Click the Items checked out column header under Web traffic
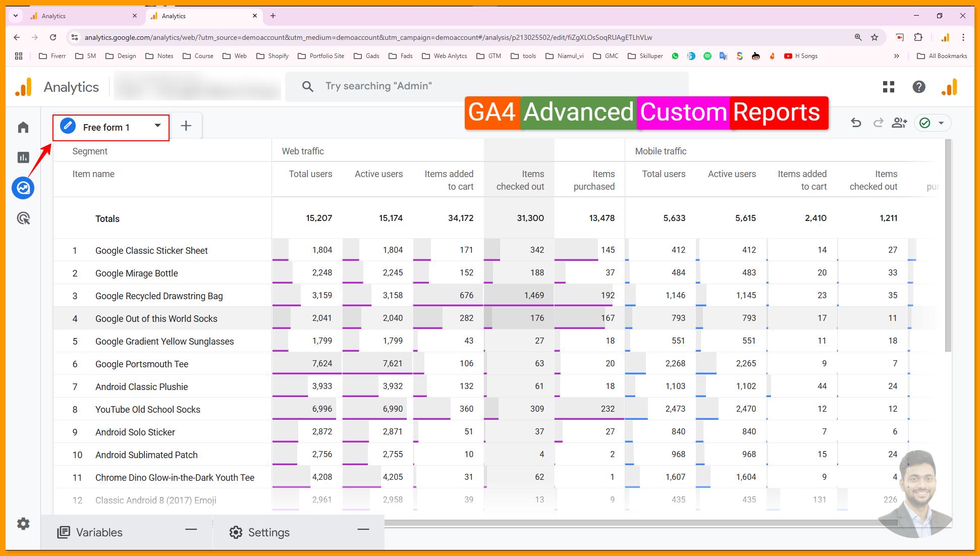This screenshot has height=556, width=980. (x=520, y=180)
